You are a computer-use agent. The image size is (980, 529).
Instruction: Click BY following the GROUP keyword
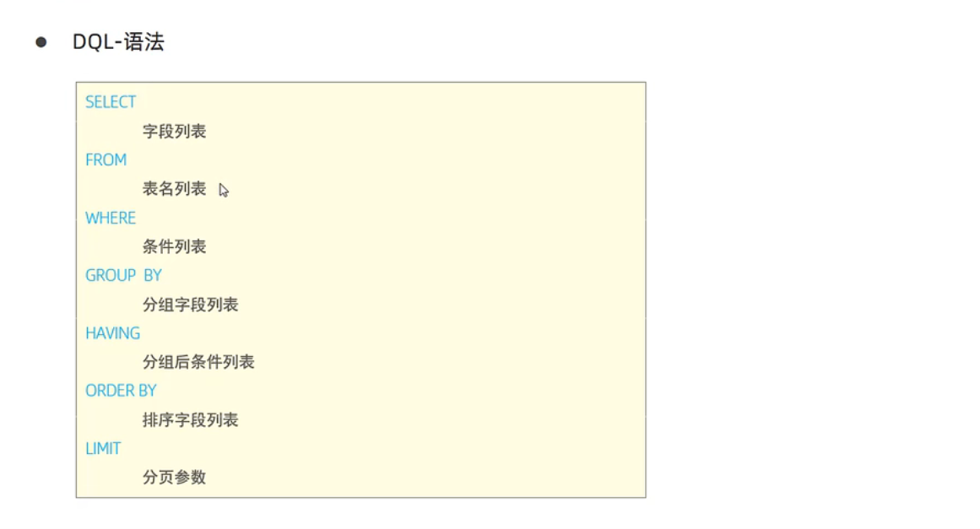tap(153, 276)
